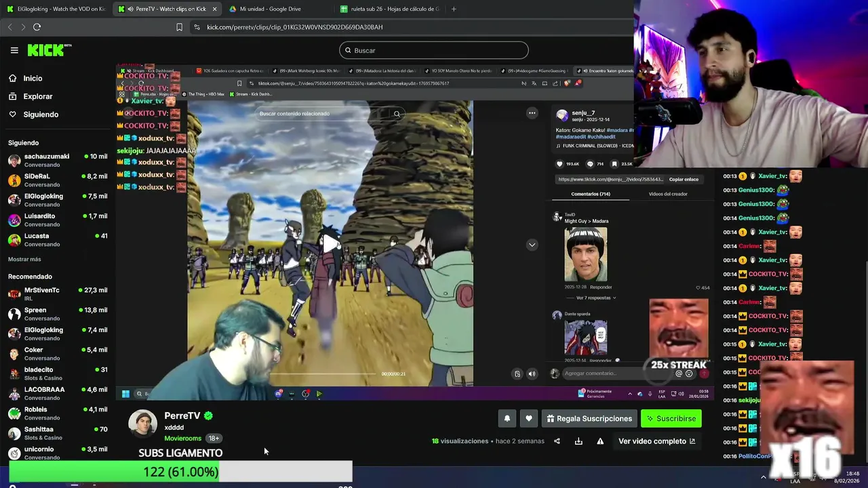Like the TikTok video heart icon
The width and height of the screenshot is (868, 488).
tap(559, 164)
